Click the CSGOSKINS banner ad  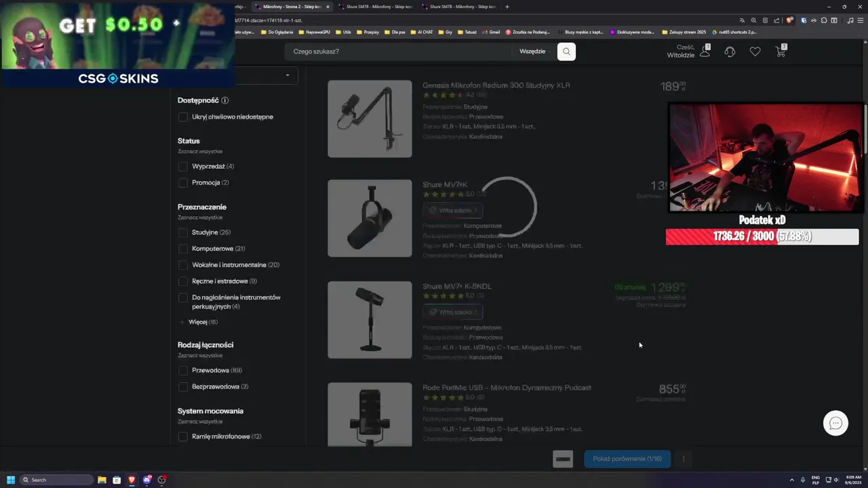point(118,44)
